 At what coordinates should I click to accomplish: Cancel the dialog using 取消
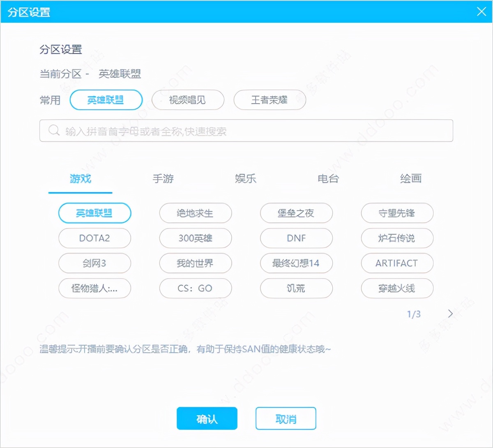pyautogui.click(x=286, y=418)
